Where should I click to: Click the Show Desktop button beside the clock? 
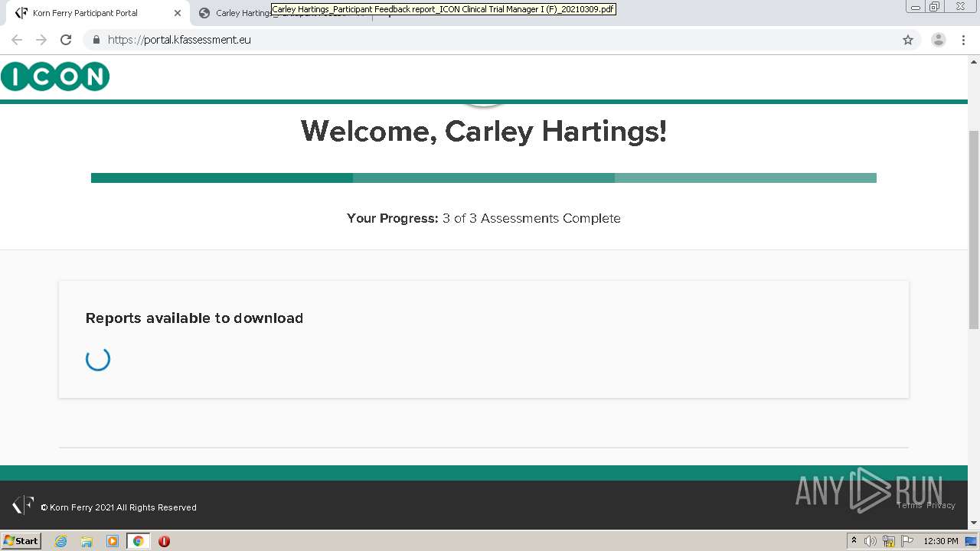point(971,541)
